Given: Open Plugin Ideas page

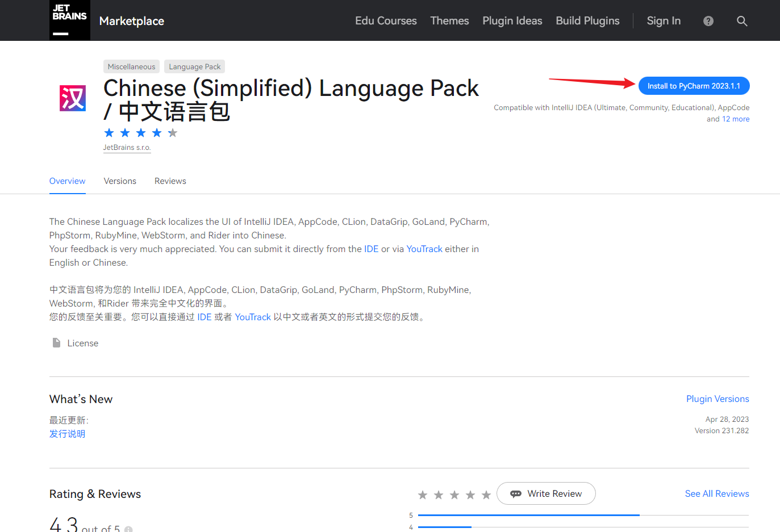Looking at the screenshot, I should point(512,21).
